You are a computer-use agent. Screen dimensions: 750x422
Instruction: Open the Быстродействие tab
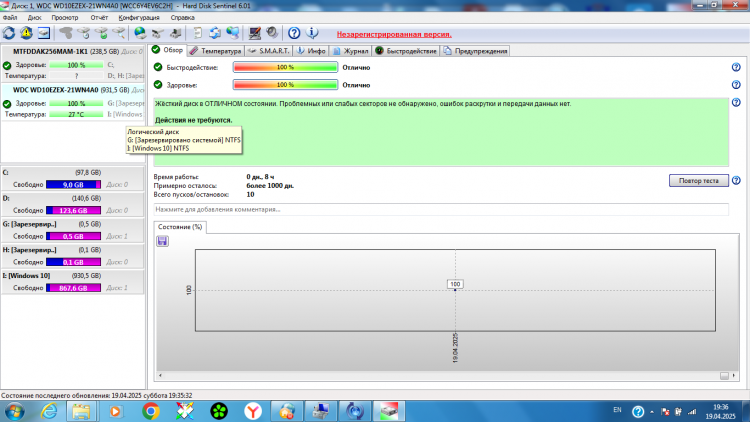pos(406,51)
